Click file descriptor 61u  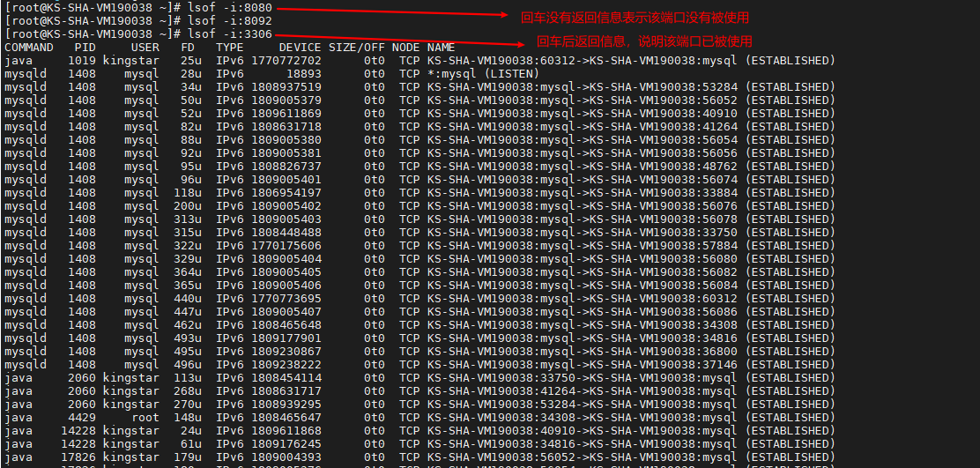tap(191, 444)
